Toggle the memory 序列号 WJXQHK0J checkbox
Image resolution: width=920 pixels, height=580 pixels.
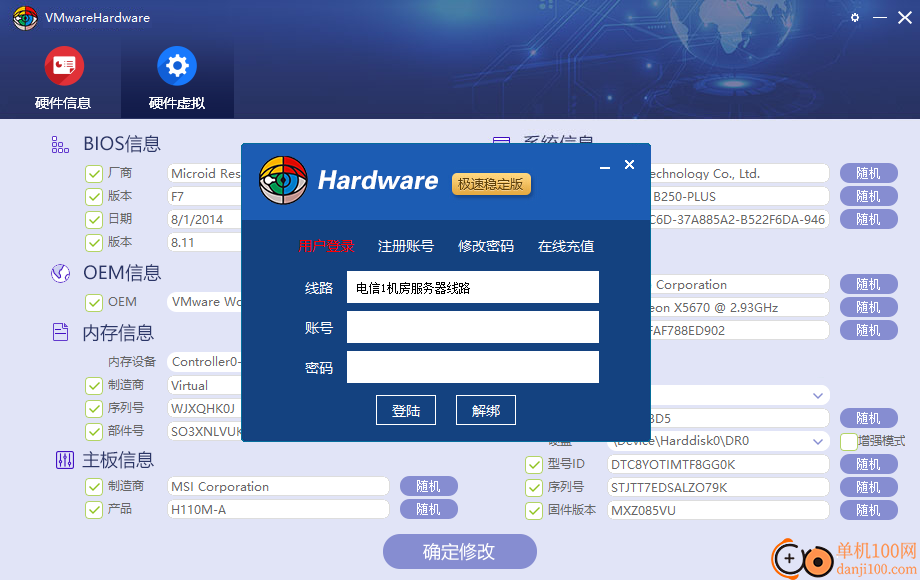coord(94,408)
